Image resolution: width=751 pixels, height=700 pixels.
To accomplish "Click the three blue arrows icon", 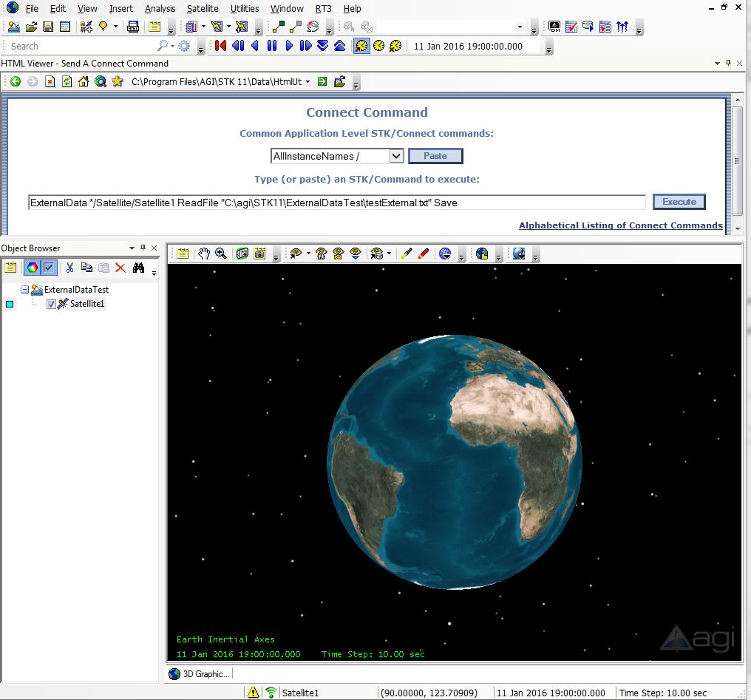I will (622, 27).
